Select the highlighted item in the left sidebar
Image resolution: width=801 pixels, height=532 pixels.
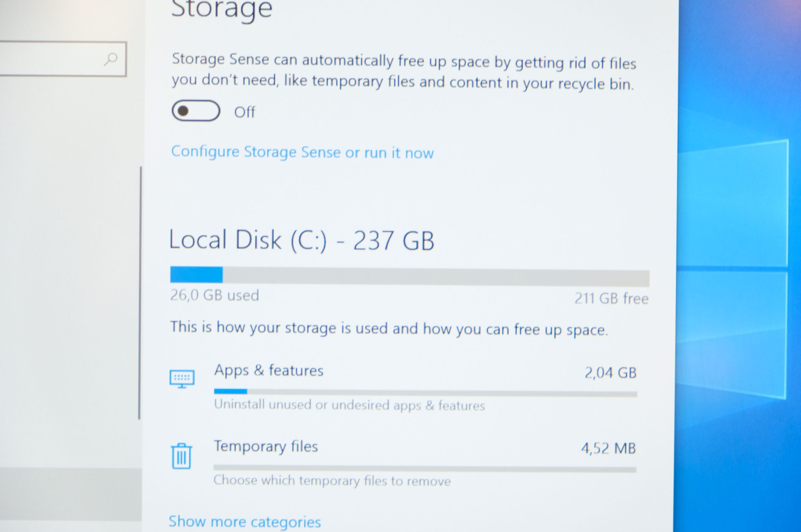[71, 494]
